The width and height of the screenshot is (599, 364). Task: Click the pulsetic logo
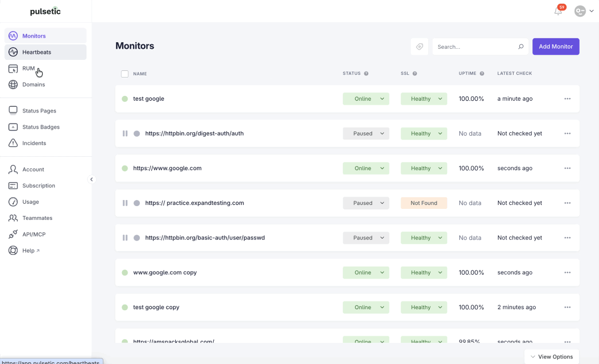click(x=45, y=11)
